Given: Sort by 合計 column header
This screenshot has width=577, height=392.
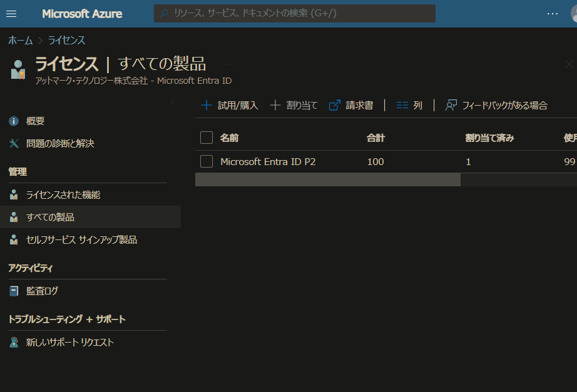Looking at the screenshot, I should (375, 138).
